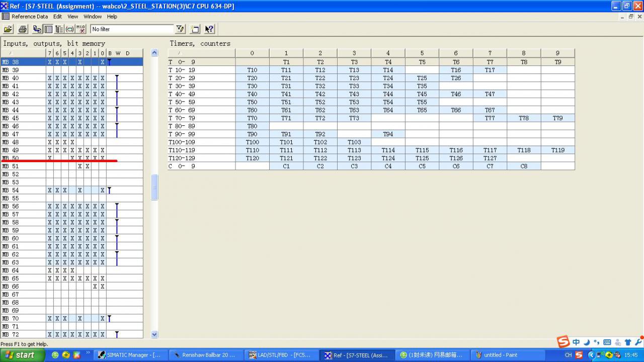Switch to SIMATIC Manager taskbar button
Image resolution: width=644 pixels, height=362 pixels.
(130, 355)
